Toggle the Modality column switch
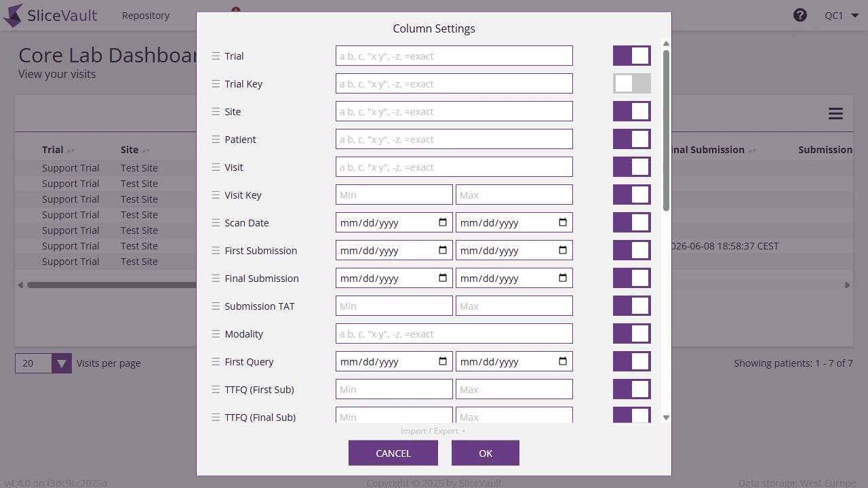 [x=632, y=333]
